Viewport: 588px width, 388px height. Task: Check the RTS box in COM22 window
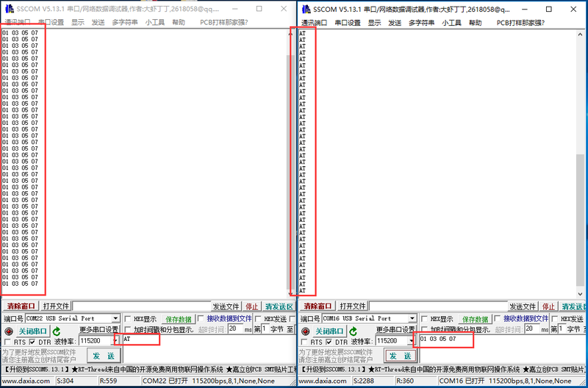coord(7,342)
